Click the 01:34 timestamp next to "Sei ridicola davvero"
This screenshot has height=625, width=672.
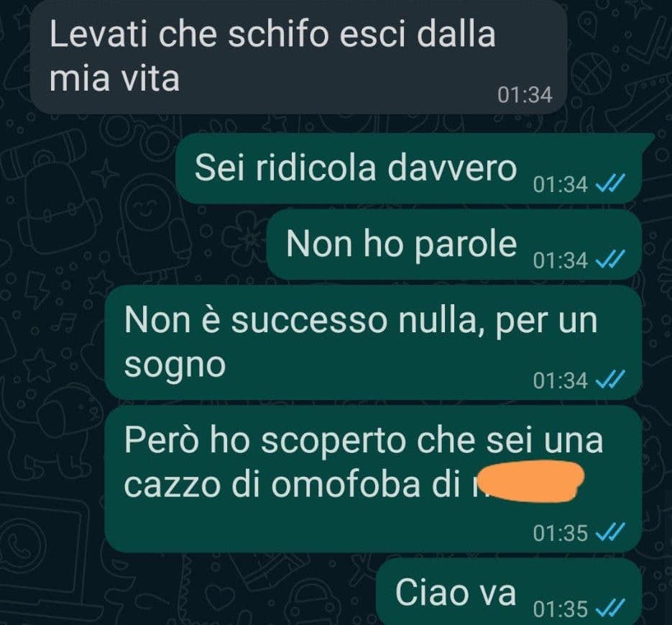(560, 185)
